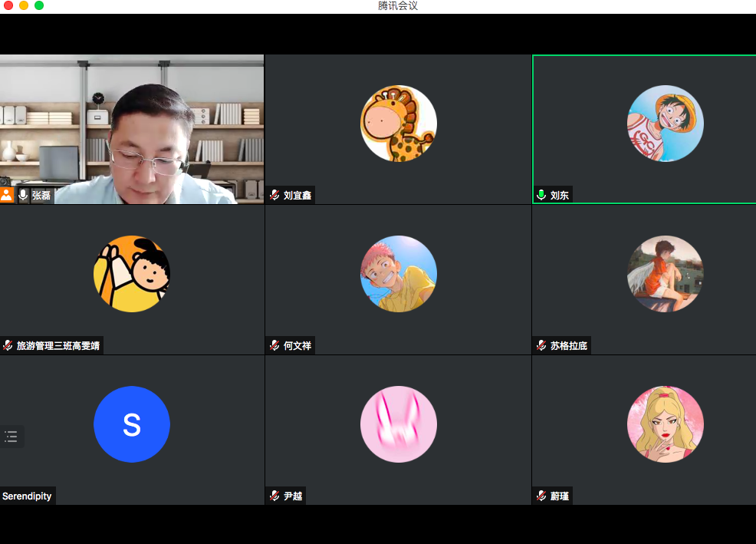This screenshot has height=544, width=756.
Task: Click the muted mic icon beside 刘宜鑫
Action: coord(274,195)
